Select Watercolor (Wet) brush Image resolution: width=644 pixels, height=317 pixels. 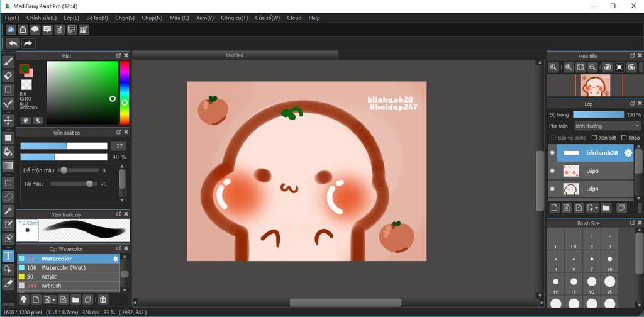point(68,268)
